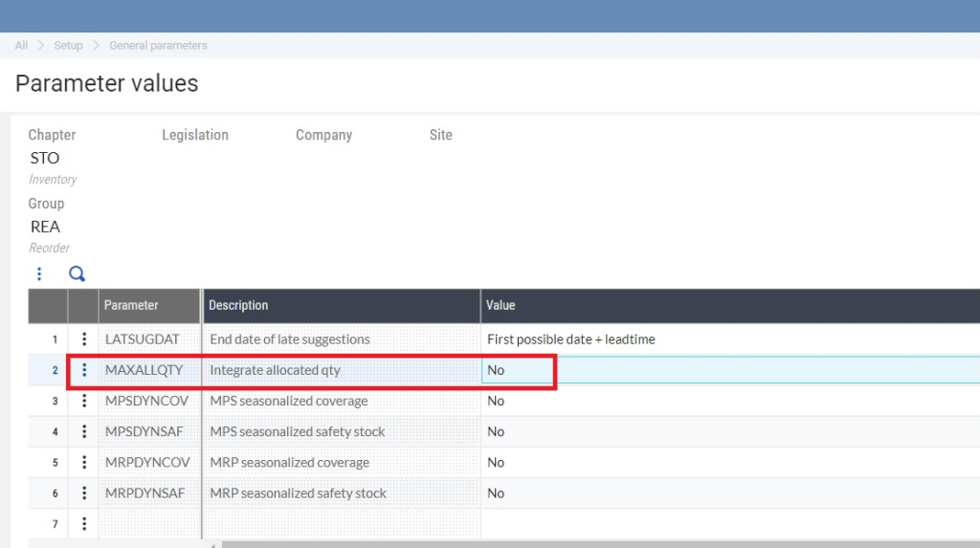This screenshot has width=980, height=548.
Task: Navigate to Setup in the breadcrumb
Action: click(68, 46)
